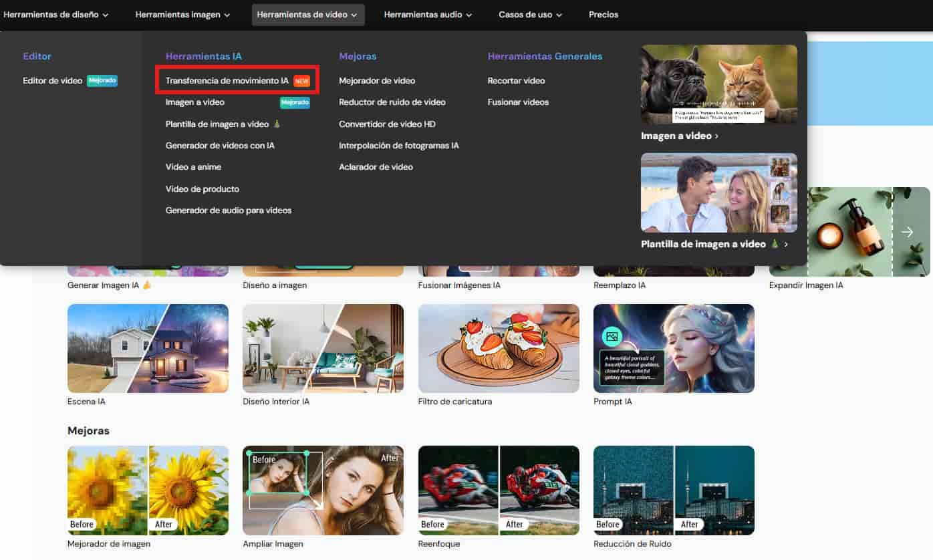Select Generador de videos con IA
Image resolution: width=933 pixels, height=560 pixels.
[220, 146]
